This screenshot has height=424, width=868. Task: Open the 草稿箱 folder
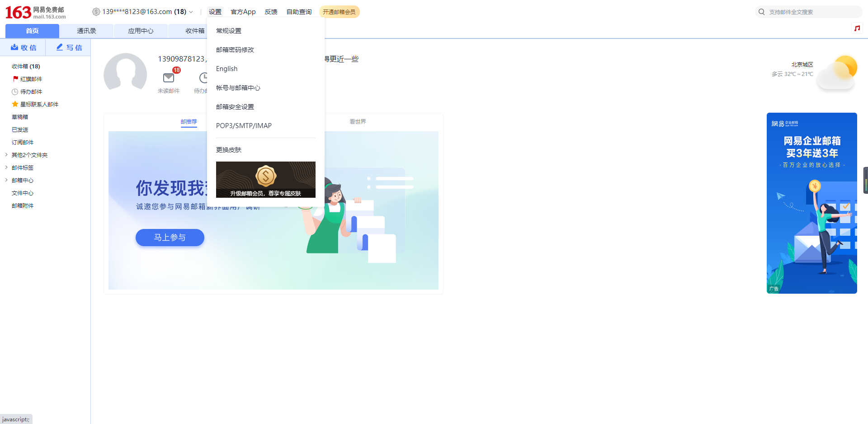[20, 117]
